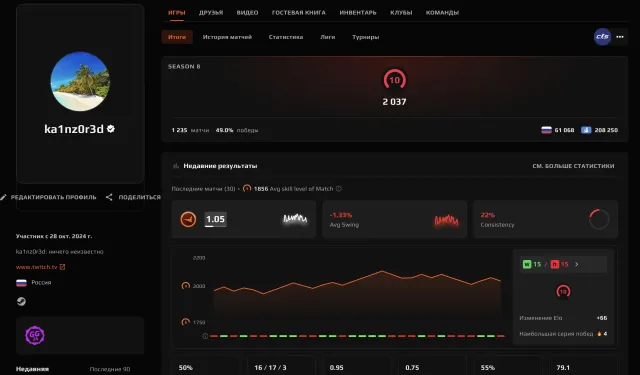The width and height of the screenshot is (640, 375).
Task: Click the 61 068 country rank value
Action: point(564,130)
